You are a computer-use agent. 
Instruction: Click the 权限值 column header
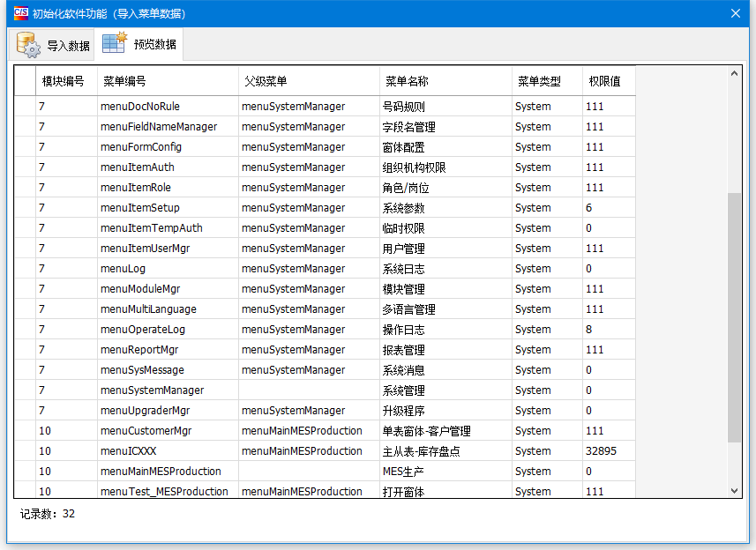pyautogui.click(x=605, y=81)
